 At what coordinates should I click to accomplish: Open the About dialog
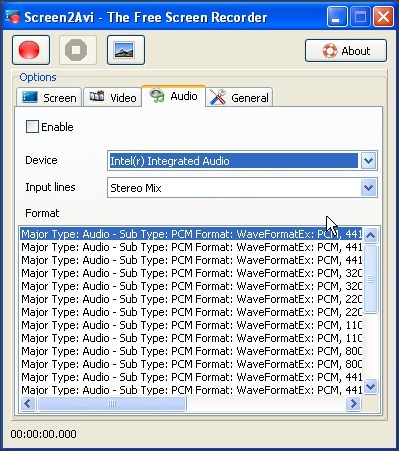pos(346,51)
